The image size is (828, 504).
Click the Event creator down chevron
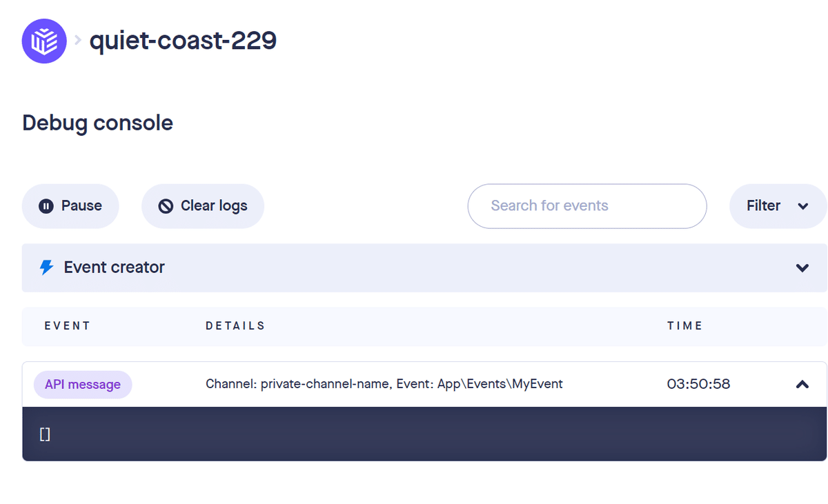coord(802,268)
